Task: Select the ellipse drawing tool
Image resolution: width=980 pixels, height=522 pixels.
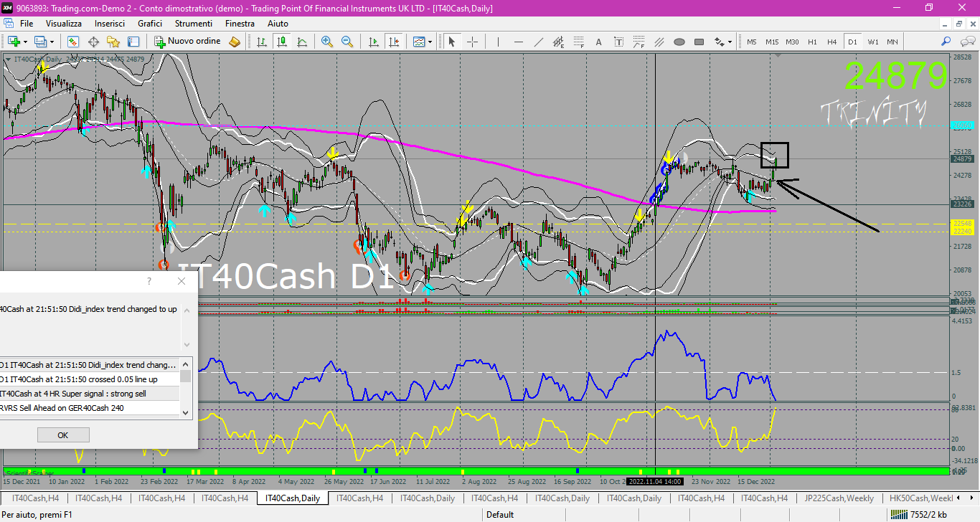Action: coord(679,42)
